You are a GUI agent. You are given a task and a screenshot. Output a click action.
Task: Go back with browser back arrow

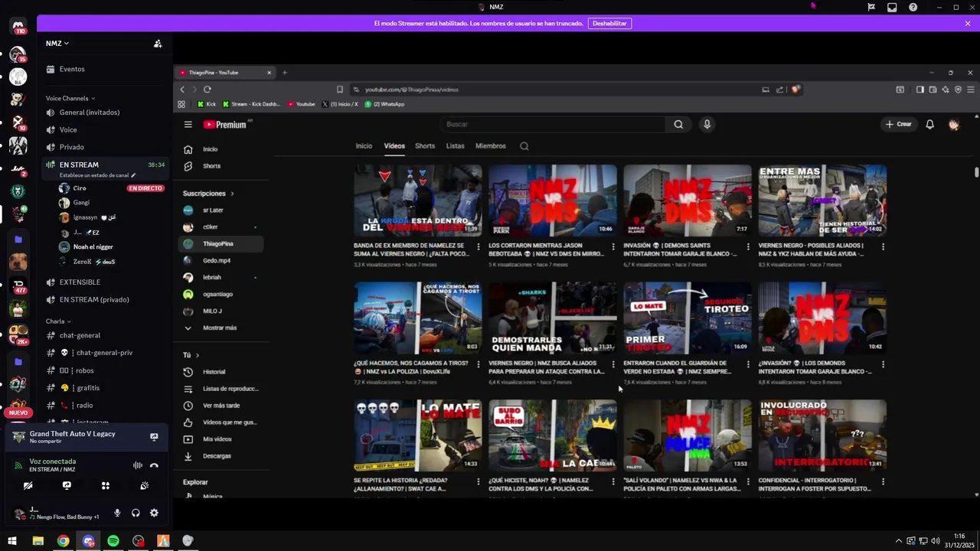[x=182, y=90]
